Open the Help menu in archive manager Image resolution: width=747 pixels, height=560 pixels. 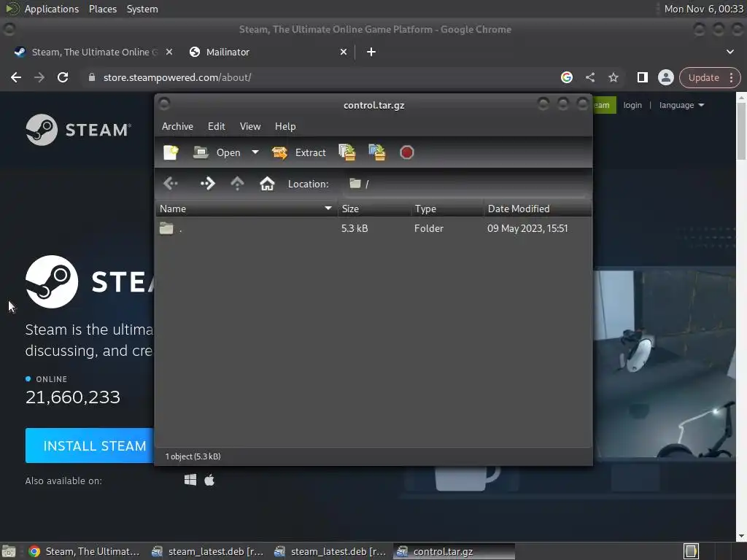pos(285,126)
